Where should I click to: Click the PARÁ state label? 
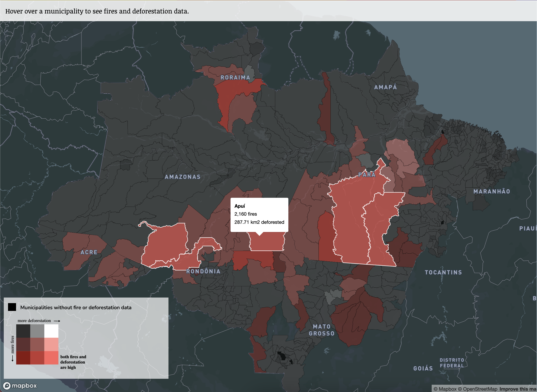367,175
